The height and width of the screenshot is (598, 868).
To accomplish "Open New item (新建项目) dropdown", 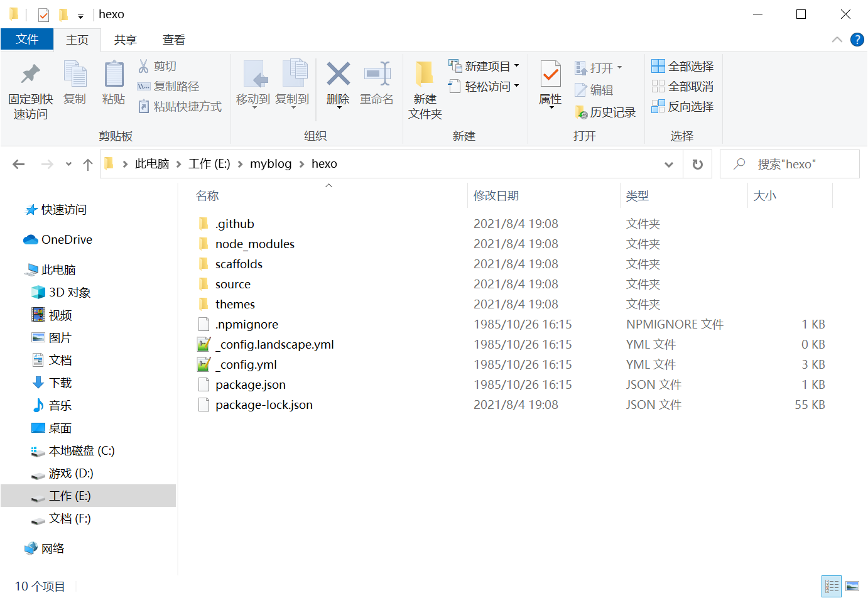I will pyautogui.click(x=484, y=66).
